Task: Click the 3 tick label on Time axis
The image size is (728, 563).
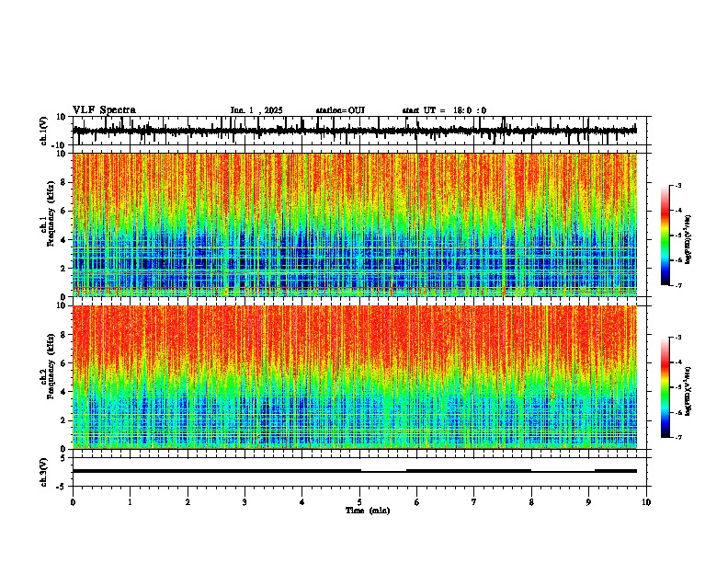Action: coord(245,502)
